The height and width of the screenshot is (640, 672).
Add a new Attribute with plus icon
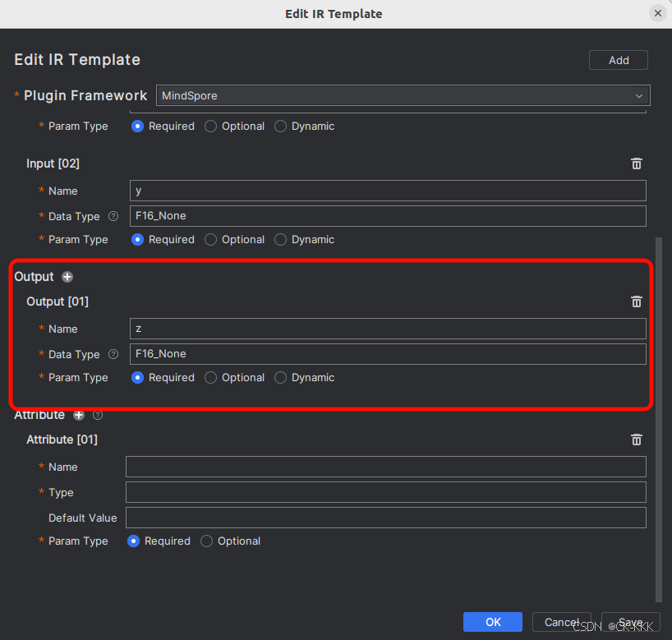(79, 415)
